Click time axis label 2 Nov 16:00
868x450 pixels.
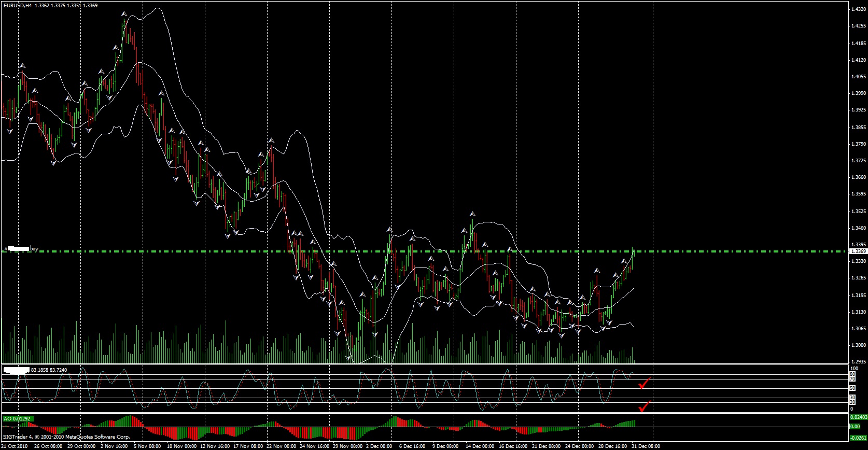point(114,446)
